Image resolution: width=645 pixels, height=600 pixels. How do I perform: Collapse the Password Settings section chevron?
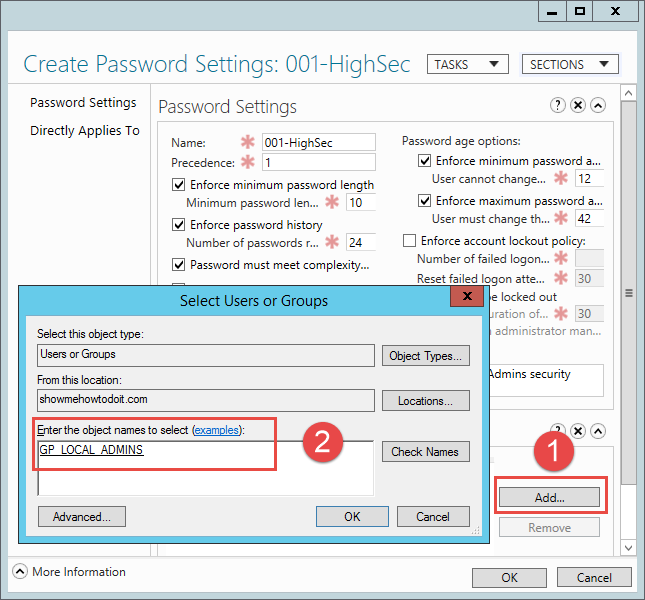pyautogui.click(x=598, y=105)
